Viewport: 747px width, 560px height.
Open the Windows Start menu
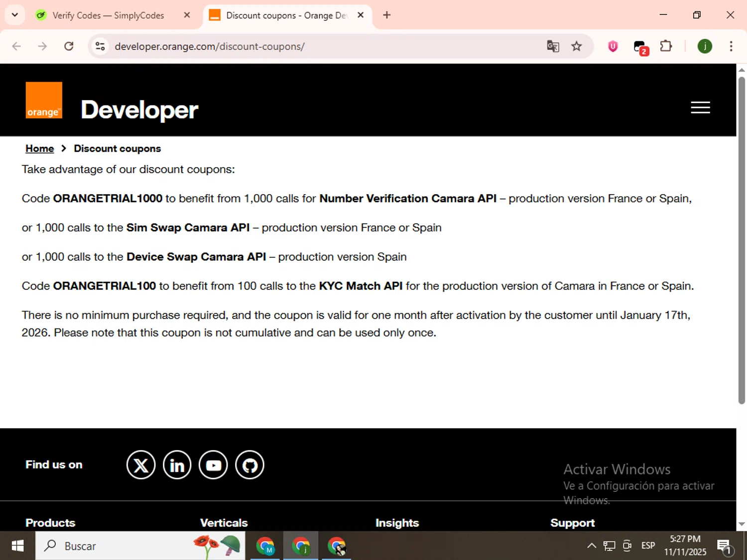click(17, 546)
